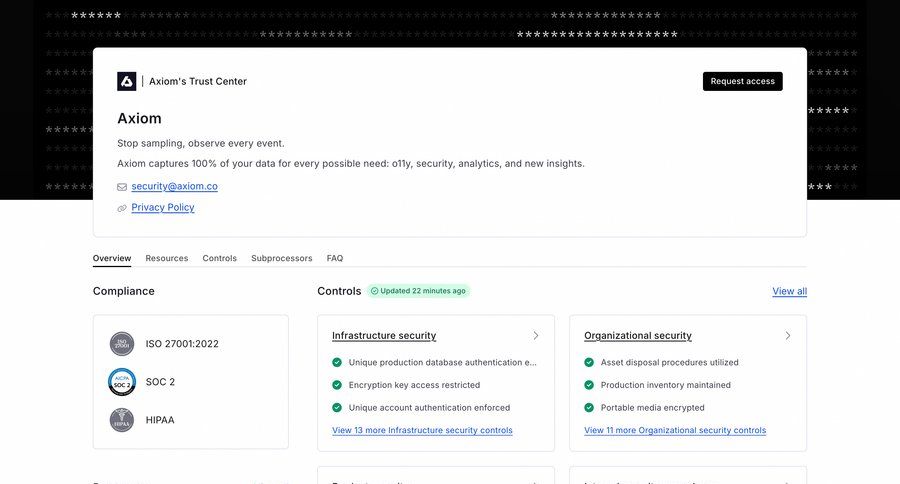Image resolution: width=900 pixels, height=484 pixels.
Task: Select the SOC 2 compliance label
Action: tap(160, 382)
